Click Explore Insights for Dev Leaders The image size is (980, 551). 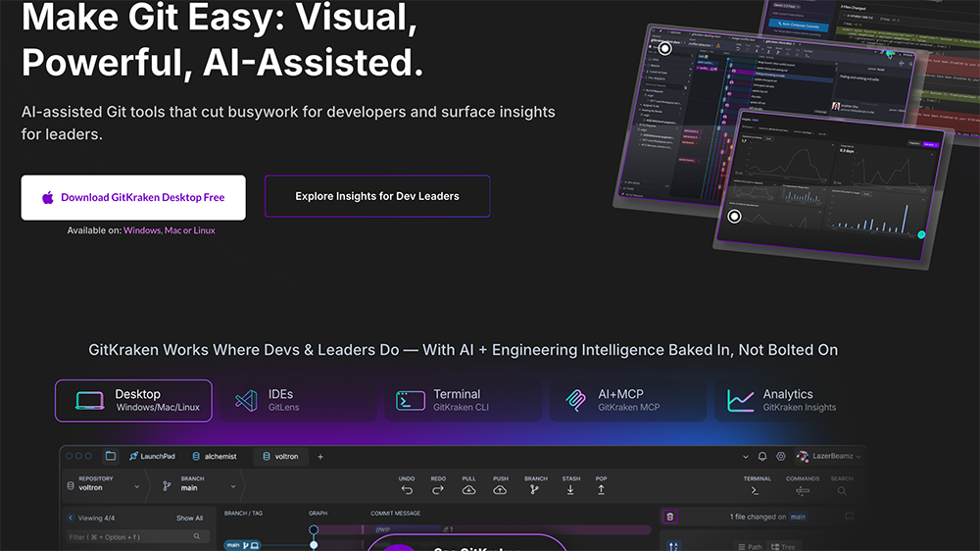pyautogui.click(x=377, y=196)
